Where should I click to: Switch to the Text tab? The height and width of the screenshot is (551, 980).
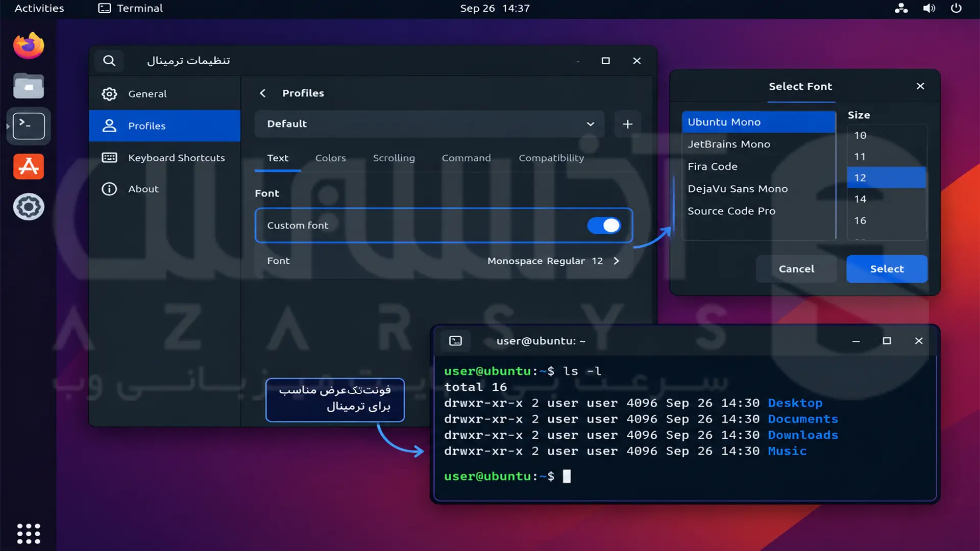(x=278, y=158)
